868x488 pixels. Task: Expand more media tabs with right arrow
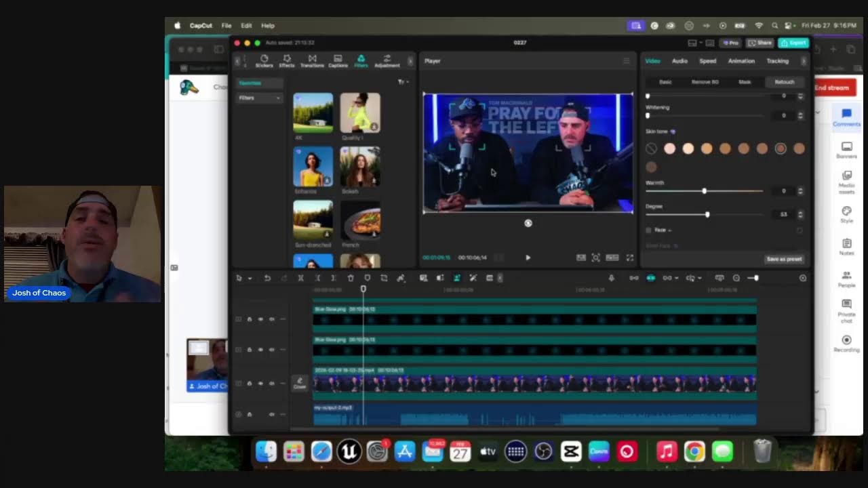[410, 61]
